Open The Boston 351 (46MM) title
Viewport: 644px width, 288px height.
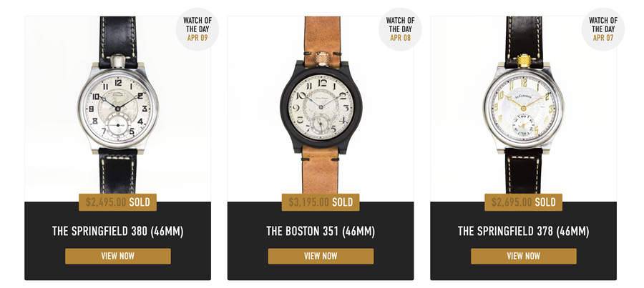pos(321,231)
